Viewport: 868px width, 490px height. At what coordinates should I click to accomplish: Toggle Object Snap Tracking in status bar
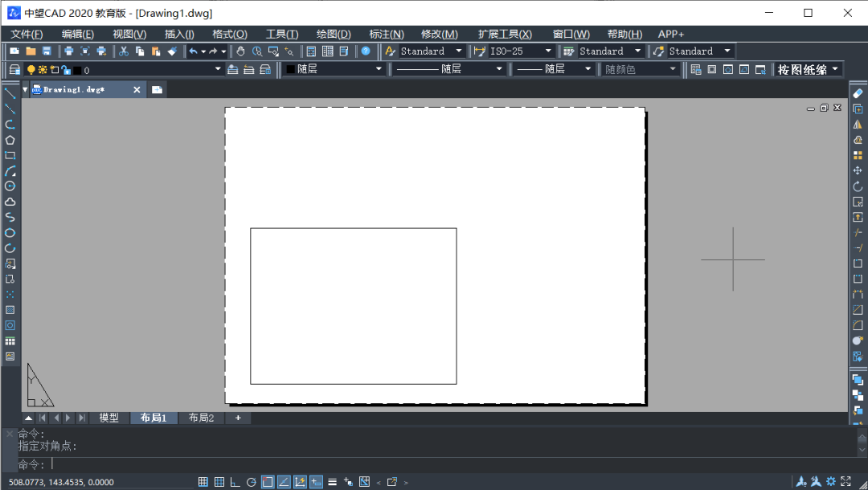[x=284, y=482]
